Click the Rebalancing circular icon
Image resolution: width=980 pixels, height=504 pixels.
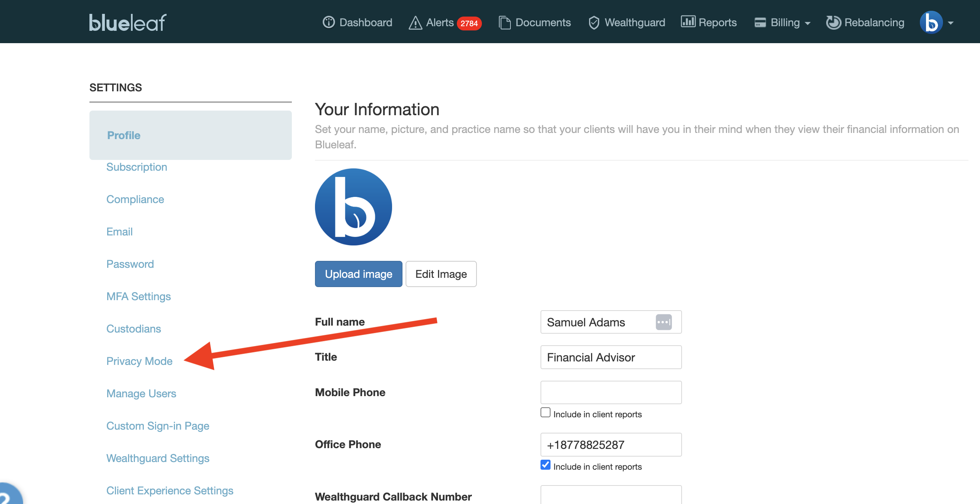834,22
